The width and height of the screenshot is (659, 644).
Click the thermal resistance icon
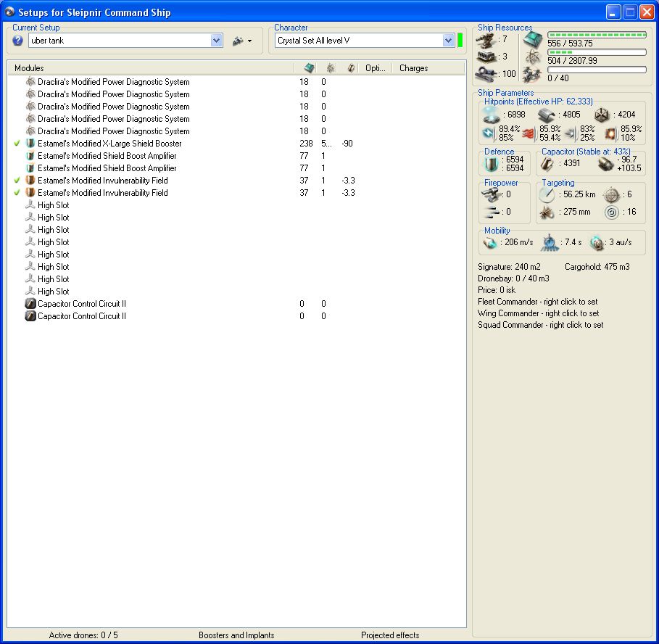529,133
